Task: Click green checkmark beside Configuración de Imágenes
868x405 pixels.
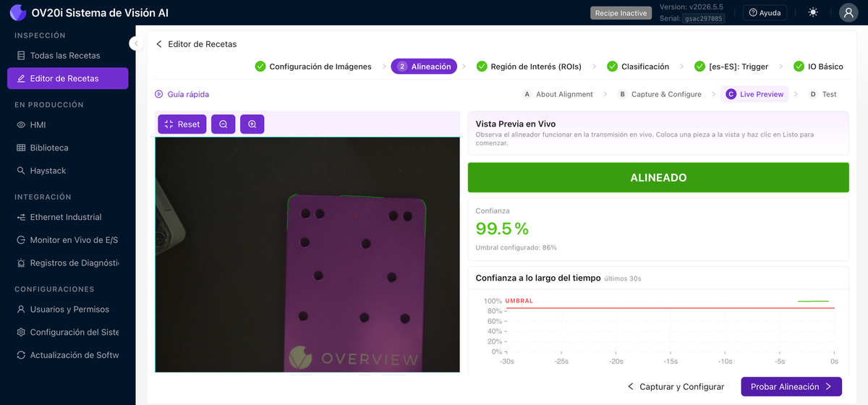Action: (x=260, y=67)
